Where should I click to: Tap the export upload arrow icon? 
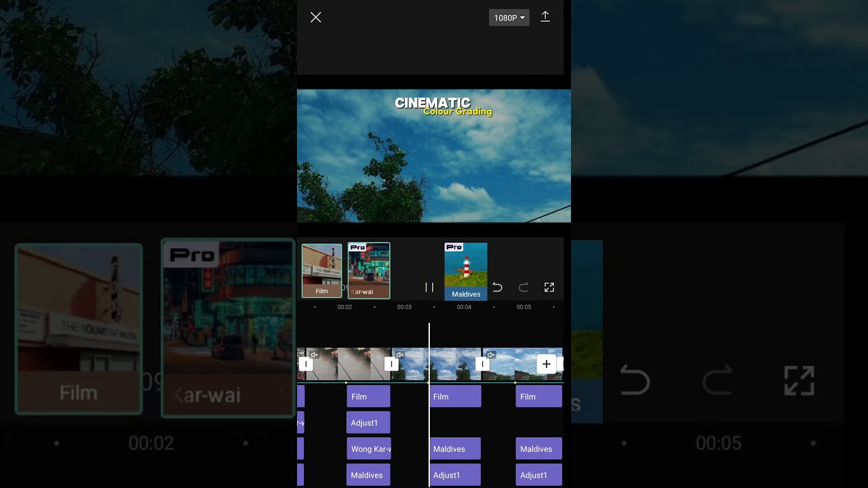click(x=545, y=17)
